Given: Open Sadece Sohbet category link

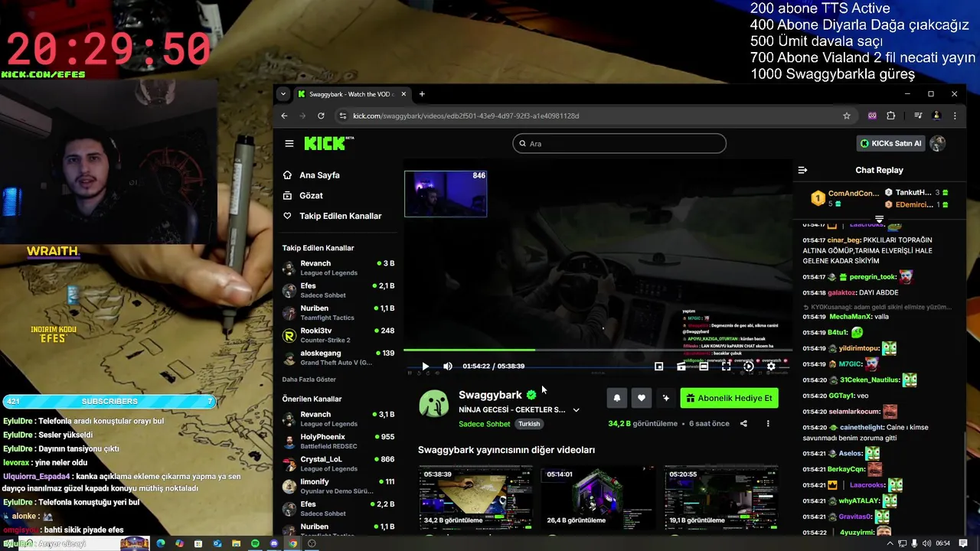Looking at the screenshot, I should [484, 424].
